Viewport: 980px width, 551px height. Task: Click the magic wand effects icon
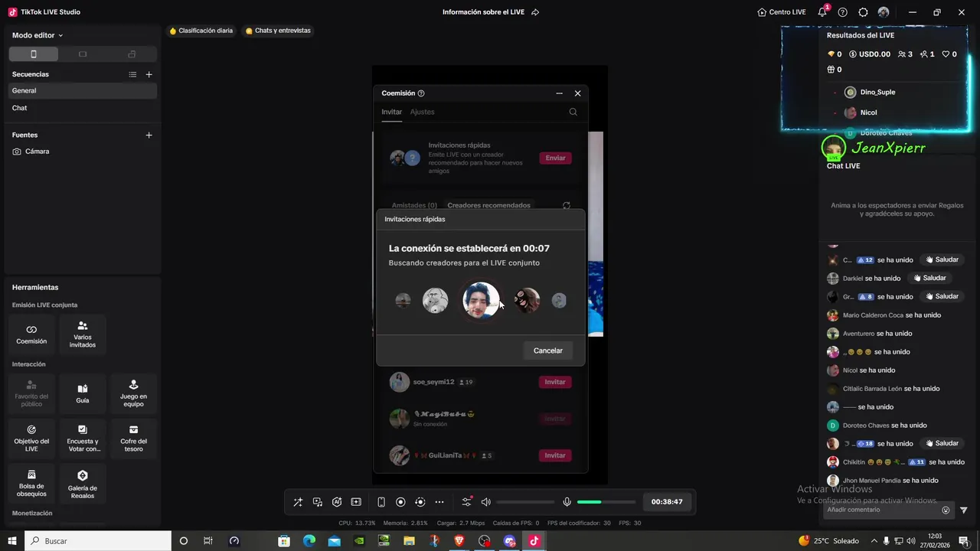(298, 502)
